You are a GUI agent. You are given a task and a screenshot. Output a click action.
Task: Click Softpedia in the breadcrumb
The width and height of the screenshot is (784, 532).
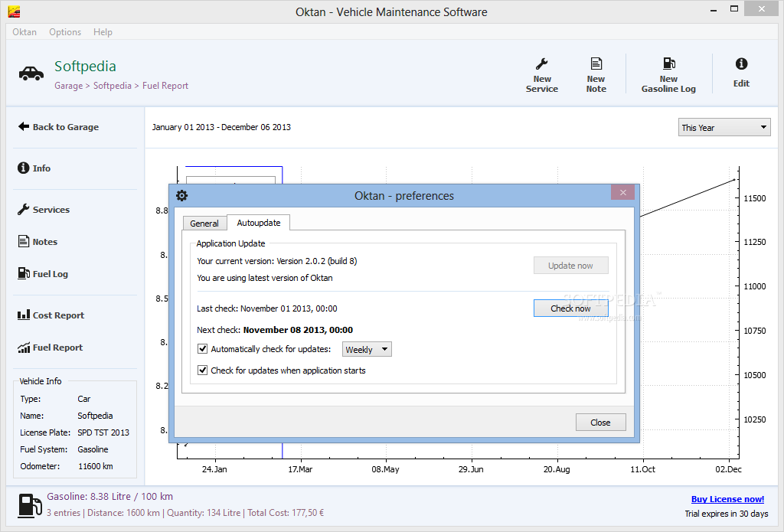pos(112,86)
